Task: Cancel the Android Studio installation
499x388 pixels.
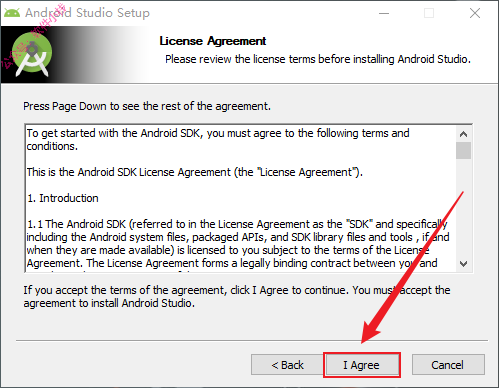Action: coord(448,365)
